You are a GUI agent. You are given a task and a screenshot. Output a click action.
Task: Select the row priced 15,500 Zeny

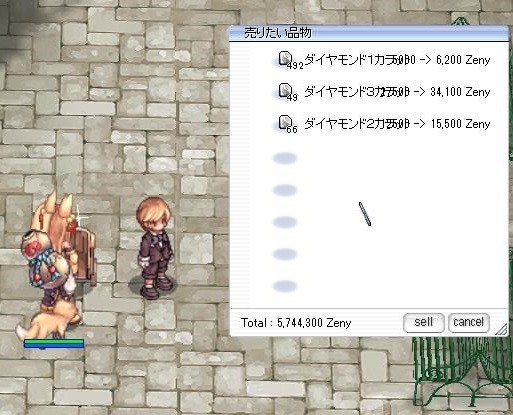(383, 124)
